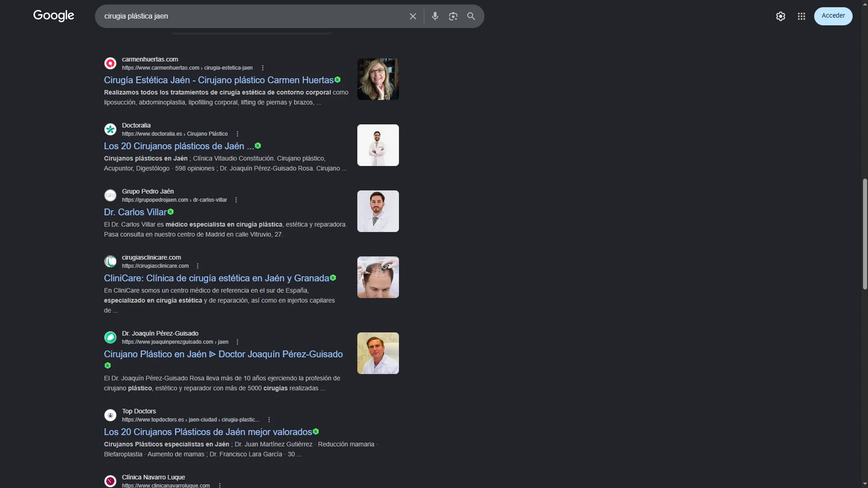Image resolution: width=868 pixels, height=488 pixels.
Task: Open more options for carmenhuertas.com result
Action: (263, 68)
